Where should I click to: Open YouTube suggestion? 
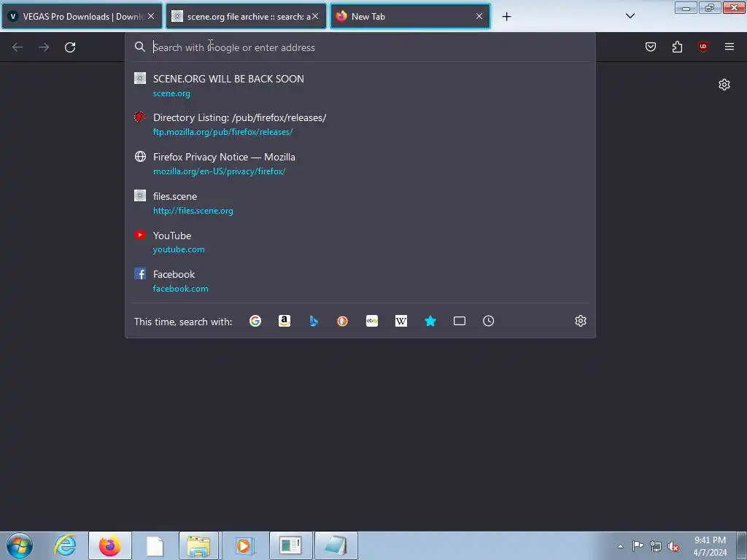(360, 242)
